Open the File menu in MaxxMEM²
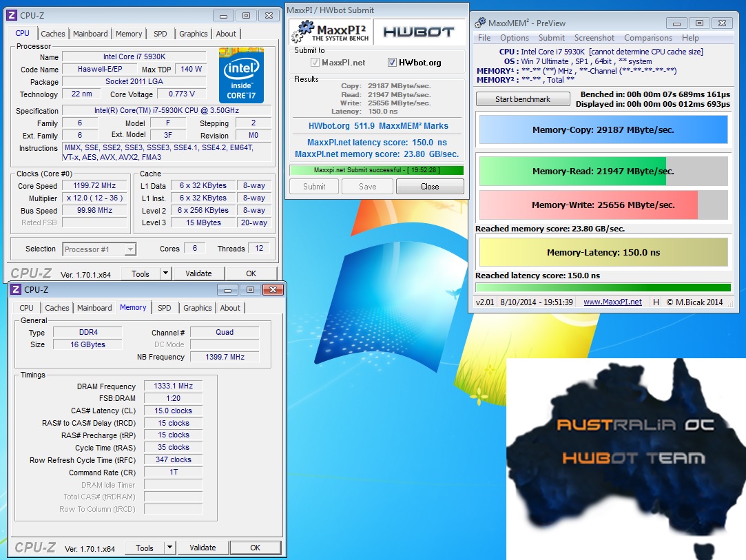This screenshot has height=560, width=746. (x=484, y=38)
